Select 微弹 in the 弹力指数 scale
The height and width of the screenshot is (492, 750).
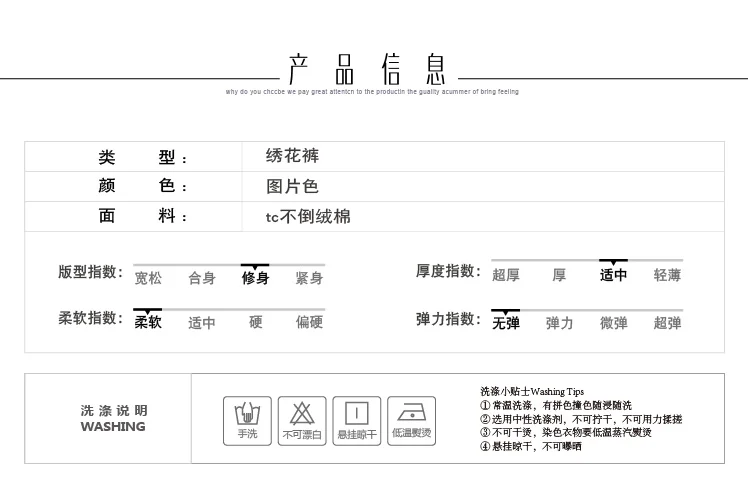tap(613, 323)
